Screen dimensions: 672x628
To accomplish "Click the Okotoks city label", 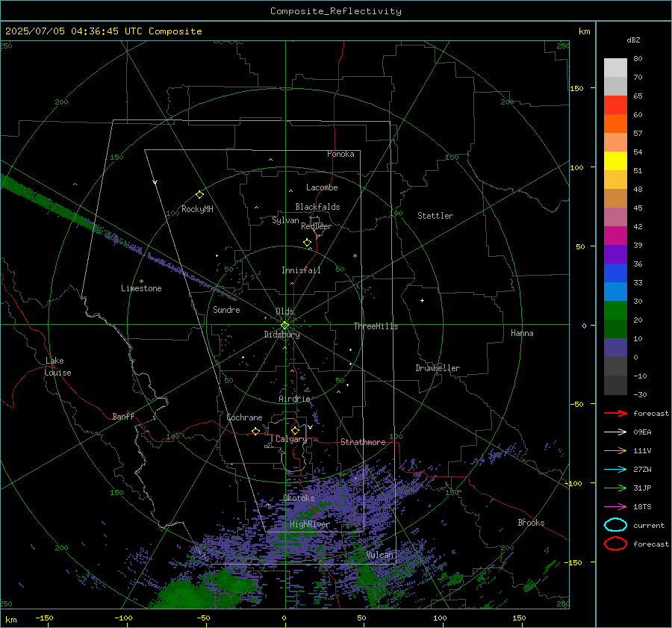I will coord(299,498).
